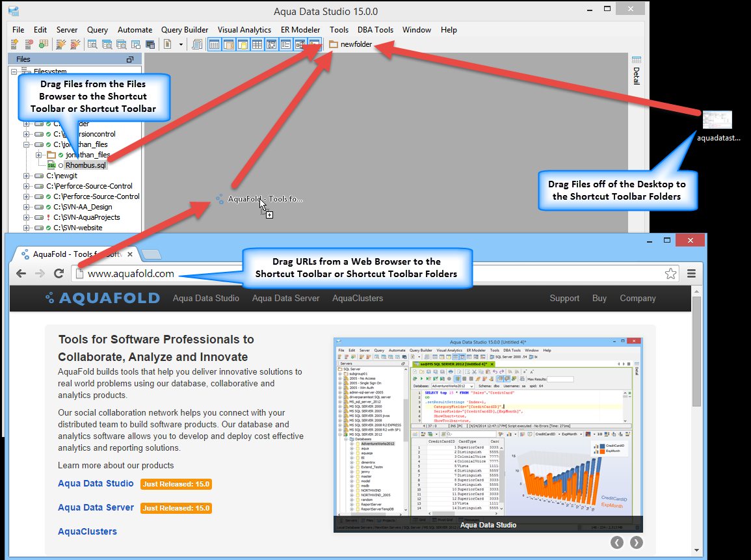
Task: Click the script scroll toolbar icon
Action: [x=197, y=44]
